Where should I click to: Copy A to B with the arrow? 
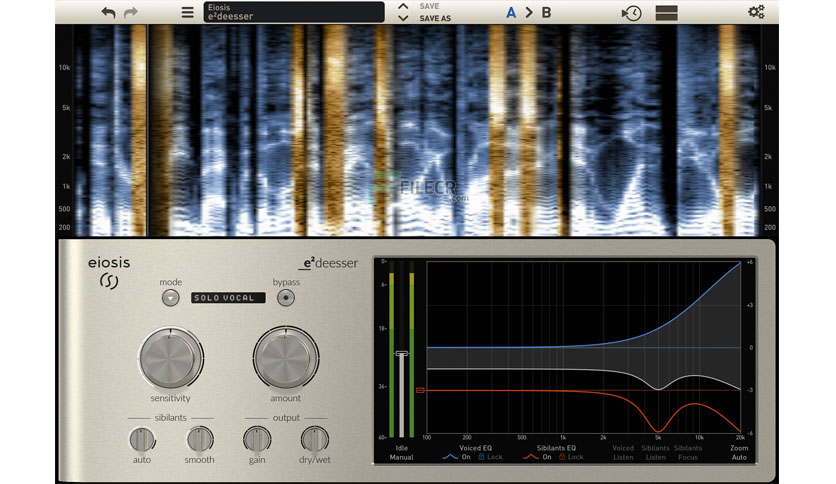pyautogui.click(x=529, y=12)
